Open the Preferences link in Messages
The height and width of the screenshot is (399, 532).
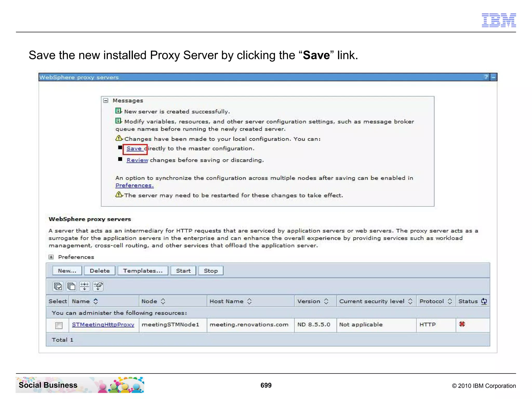(134, 185)
